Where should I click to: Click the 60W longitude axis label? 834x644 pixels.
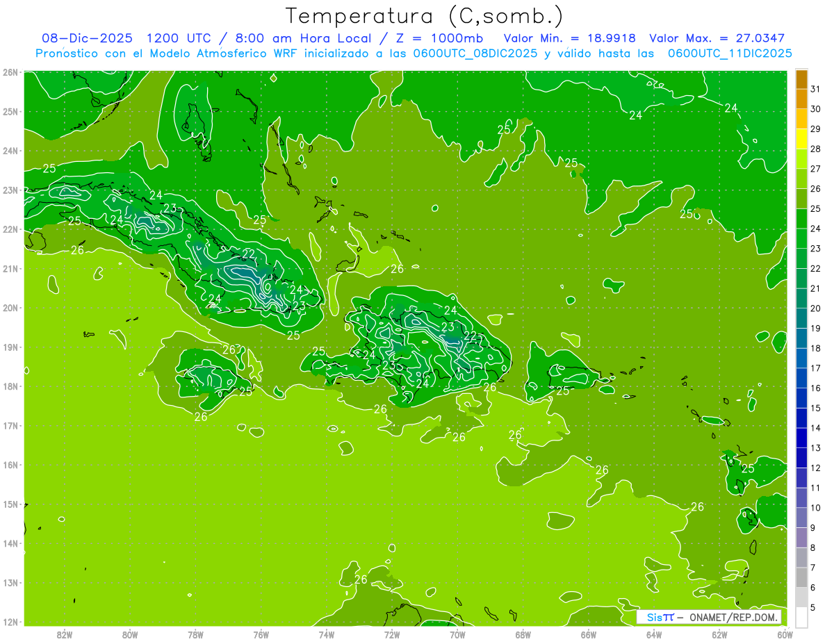coord(785,634)
